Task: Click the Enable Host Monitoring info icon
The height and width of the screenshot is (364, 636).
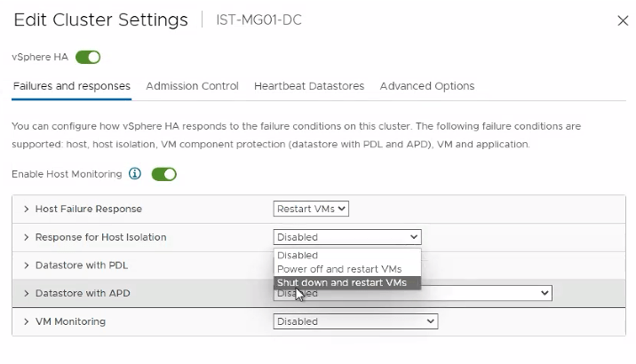Action: (x=135, y=174)
